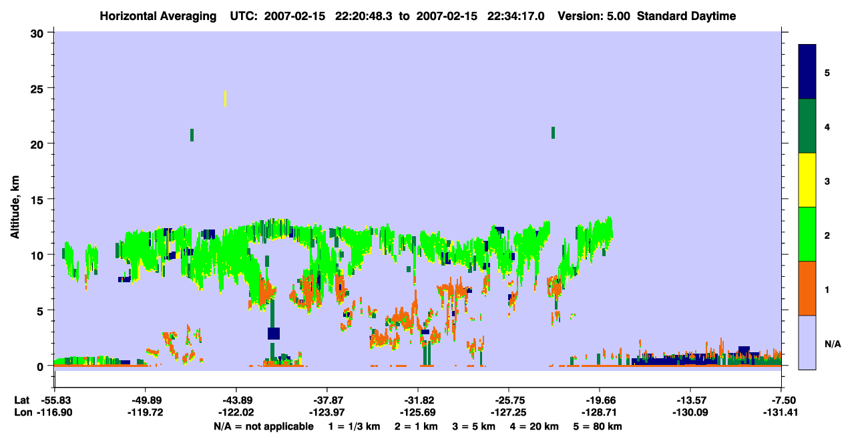Click the altitude tick label 20
Image resolution: width=868 pixels, height=445 pixels.
click(x=39, y=143)
